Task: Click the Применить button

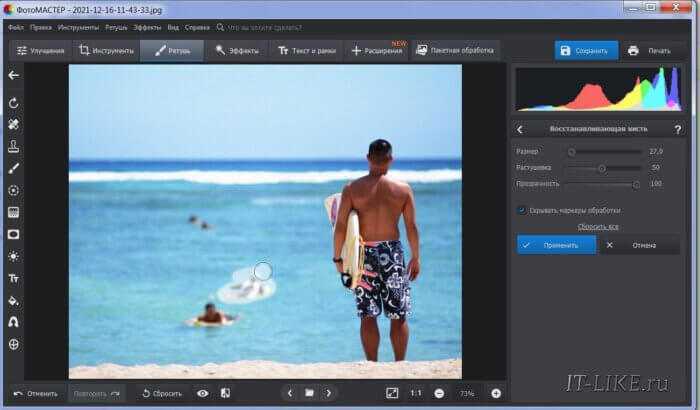Action: tap(556, 245)
